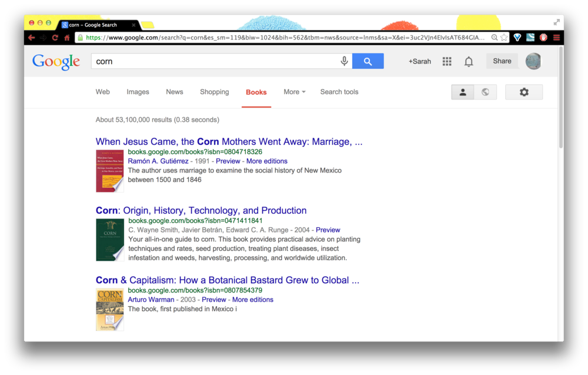
Task: Click author link Arturo Warman
Action: click(151, 300)
